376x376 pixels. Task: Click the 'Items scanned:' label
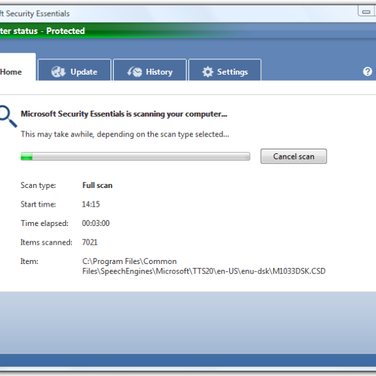point(46,242)
